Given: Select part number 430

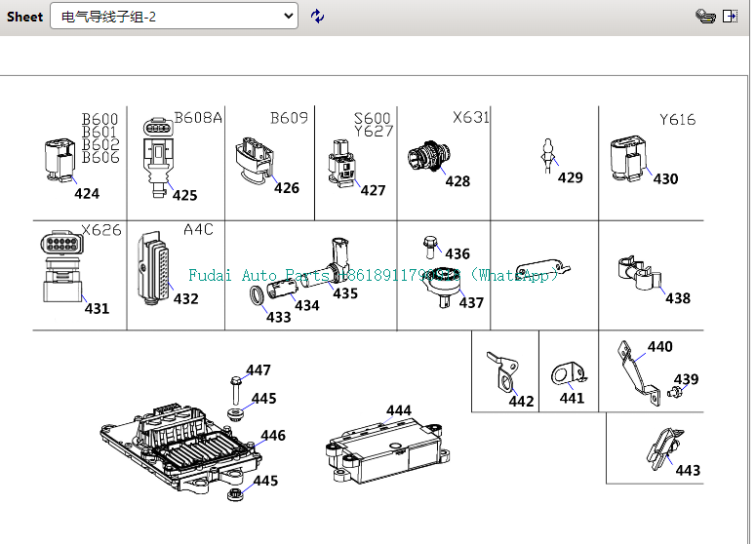Looking at the screenshot, I should pyautogui.click(x=665, y=178).
